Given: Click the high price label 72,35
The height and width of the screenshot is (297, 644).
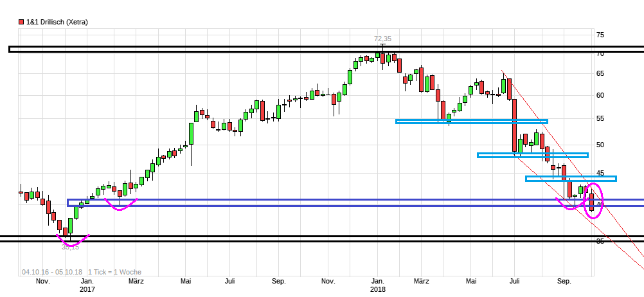Looking at the screenshot, I should coord(383,39).
